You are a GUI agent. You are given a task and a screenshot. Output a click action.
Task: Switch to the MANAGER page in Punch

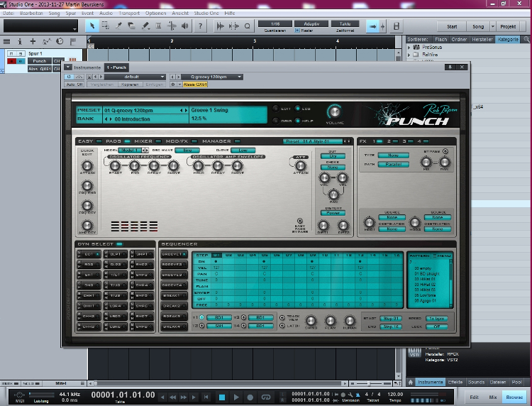221,141
